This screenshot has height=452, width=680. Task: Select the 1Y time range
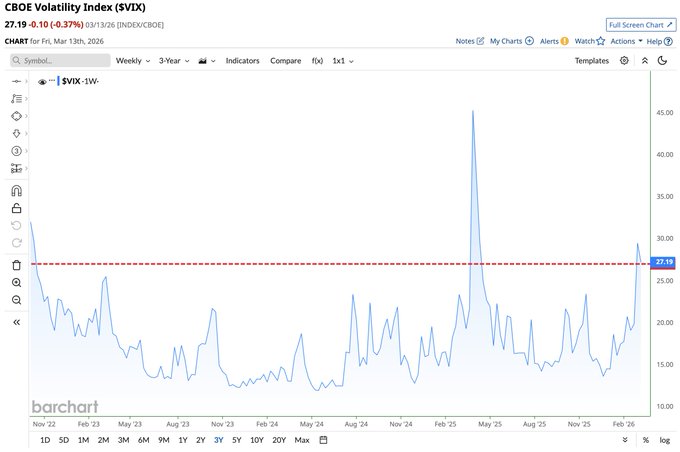click(x=183, y=440)
